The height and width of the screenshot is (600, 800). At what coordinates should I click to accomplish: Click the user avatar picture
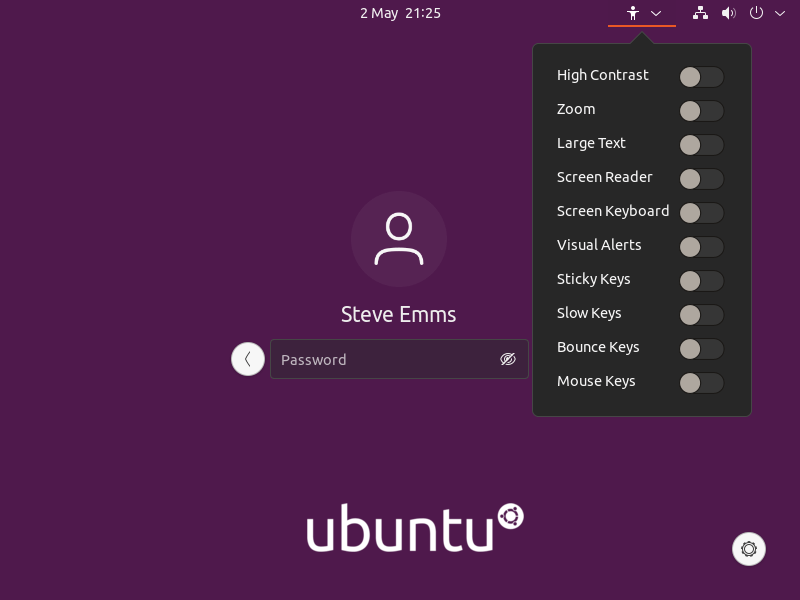click(399, 239)
